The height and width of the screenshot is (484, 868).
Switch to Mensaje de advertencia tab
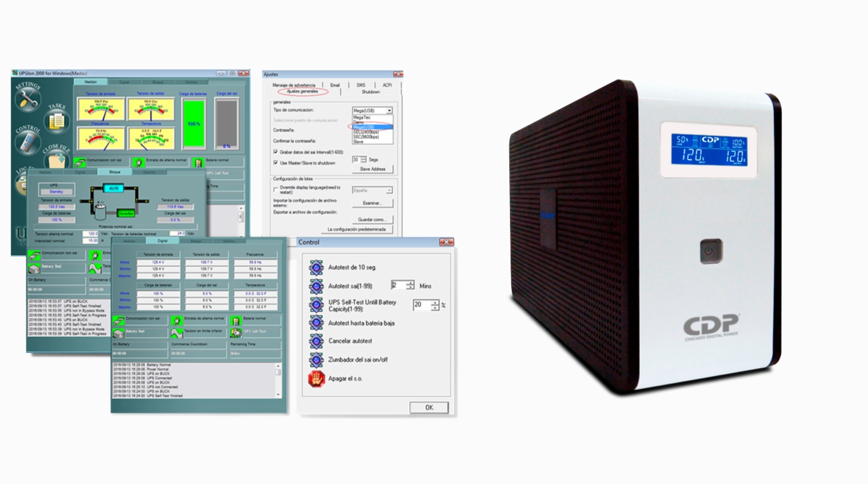[x=294, y=85]
